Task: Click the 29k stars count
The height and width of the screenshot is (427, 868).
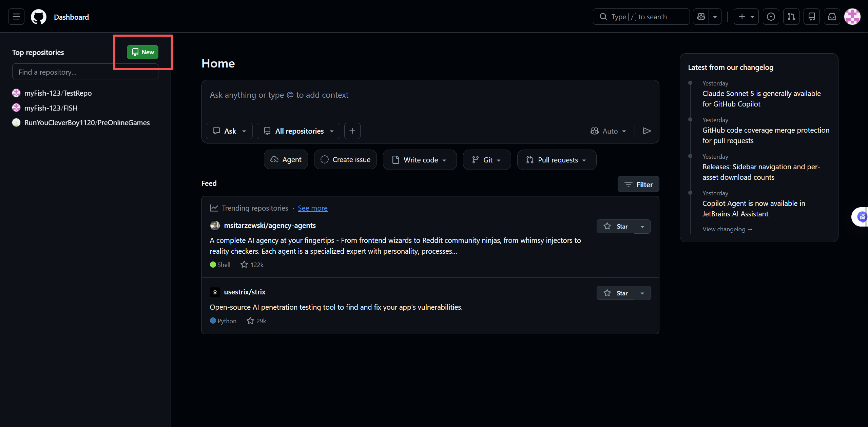Action: click(x=256, y=321)
